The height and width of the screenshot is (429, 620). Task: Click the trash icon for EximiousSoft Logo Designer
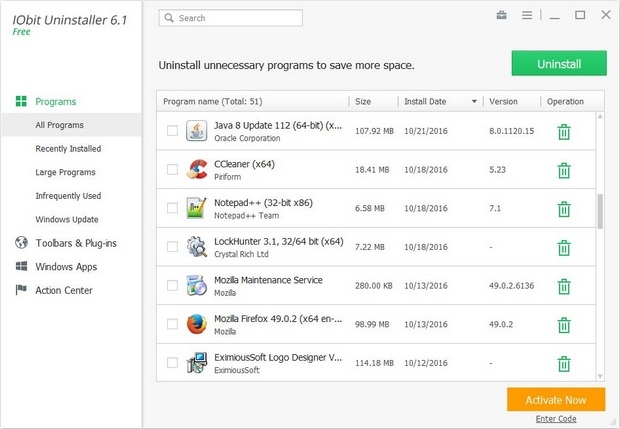pos(564,364)
